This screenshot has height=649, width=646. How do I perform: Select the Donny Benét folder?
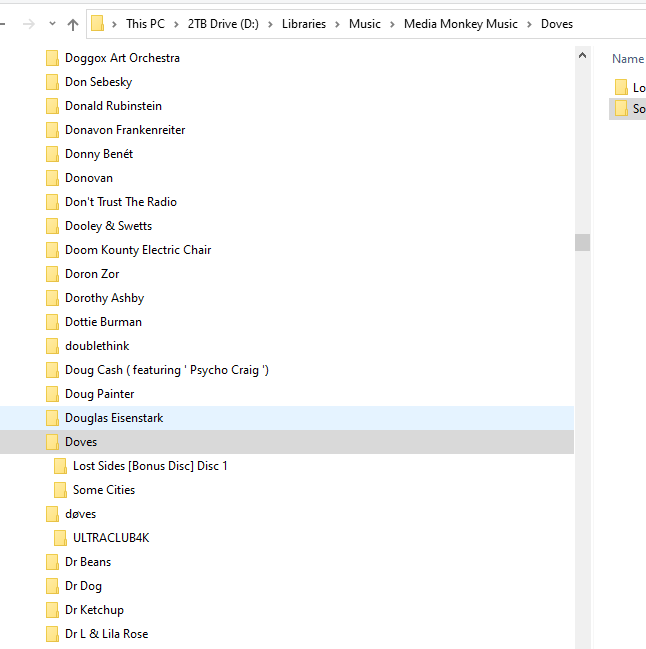click(99, 154)
